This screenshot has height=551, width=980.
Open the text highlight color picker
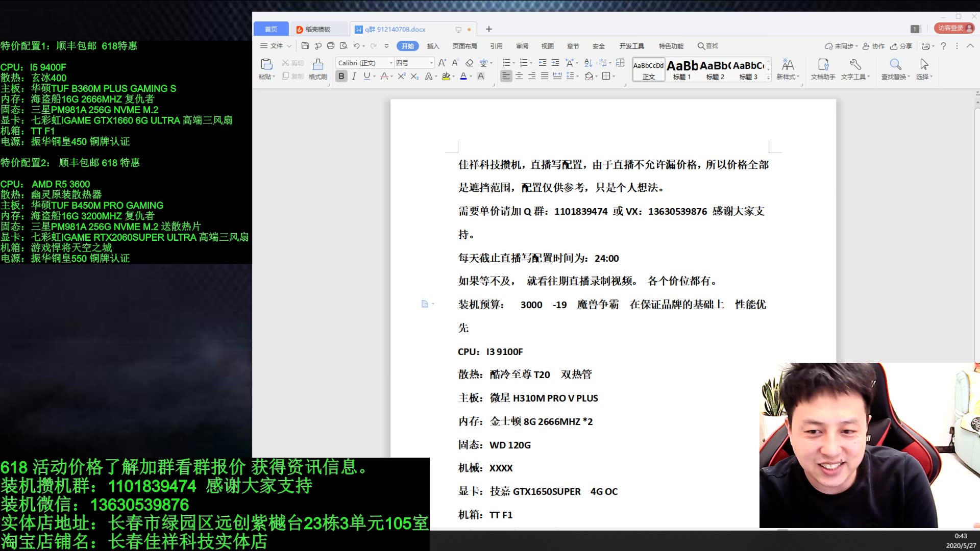pyautogui.click(x=454, y=76)
